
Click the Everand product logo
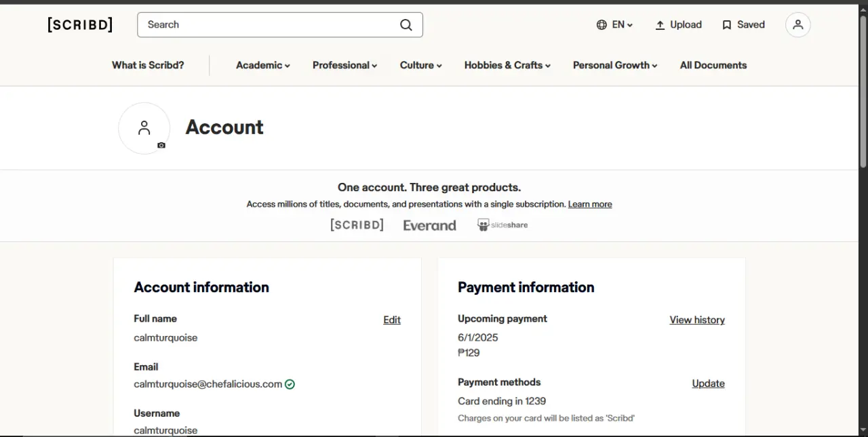430,226
